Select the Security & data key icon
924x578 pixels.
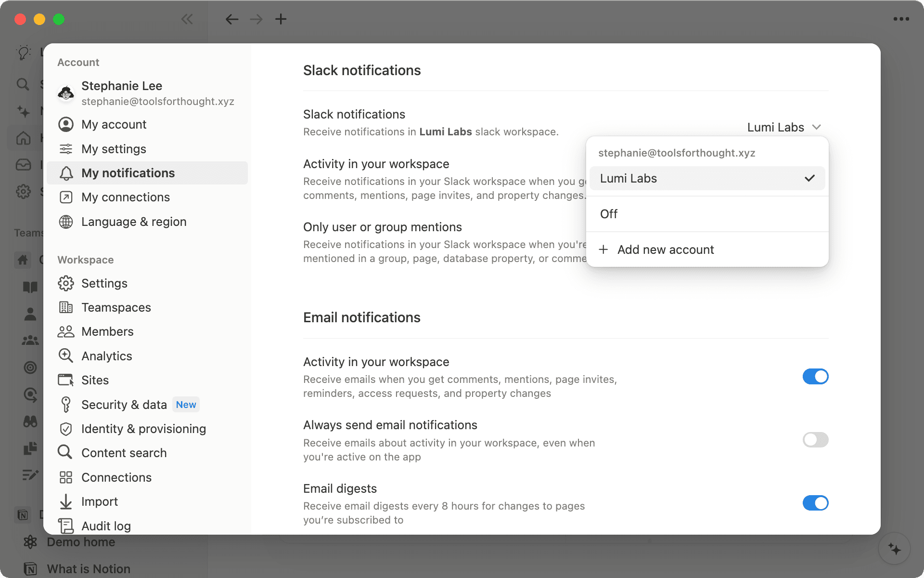[66, 405]
